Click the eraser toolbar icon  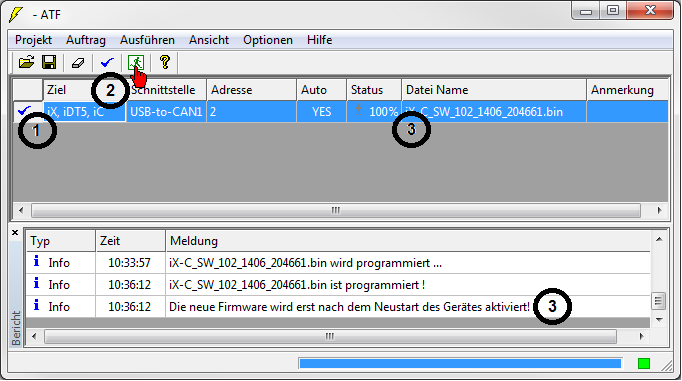(x=78, y=63)
